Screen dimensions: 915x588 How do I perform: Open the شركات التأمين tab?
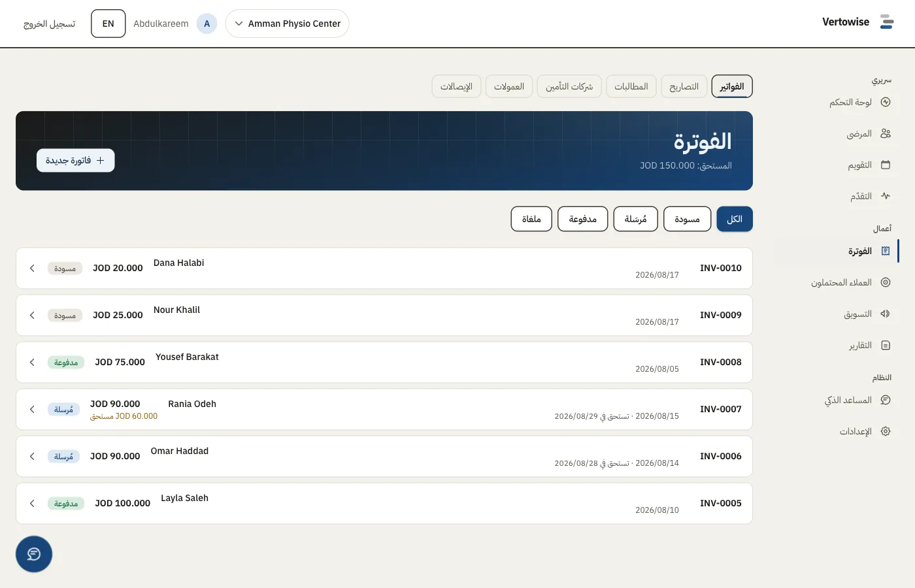coord(569,86)
